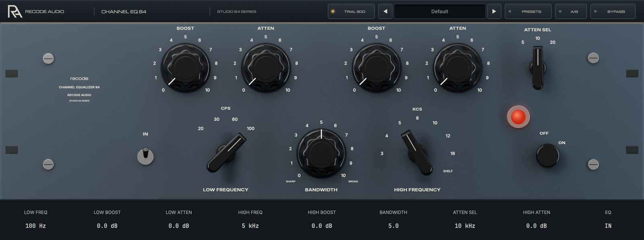Viewport: 644px width, 240px height.
Task: Click the OFF label above power knob
Action: pyautogui.click(x=544, y=133)
